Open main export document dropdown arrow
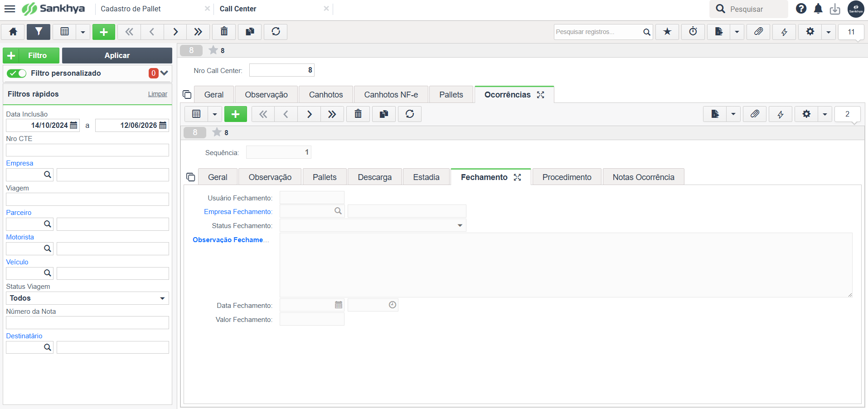The width and height of the screenshot is (868, 409). [737, 32]
